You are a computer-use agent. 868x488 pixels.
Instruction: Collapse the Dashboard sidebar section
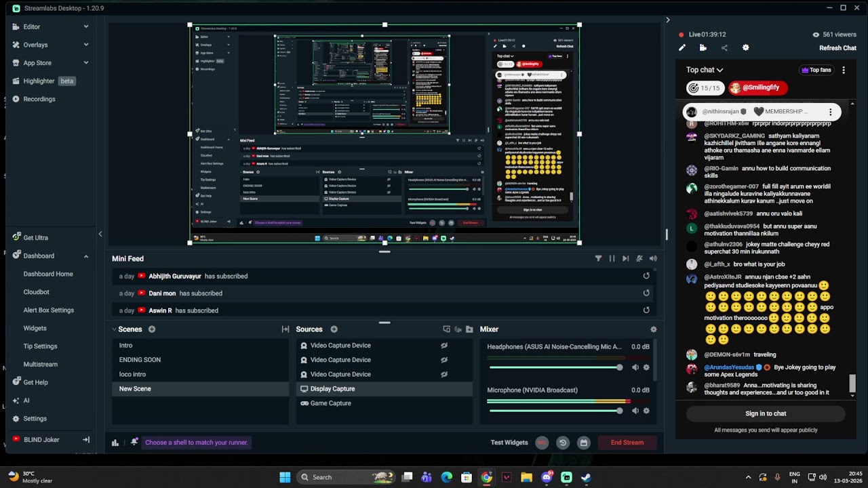[86, 256]
